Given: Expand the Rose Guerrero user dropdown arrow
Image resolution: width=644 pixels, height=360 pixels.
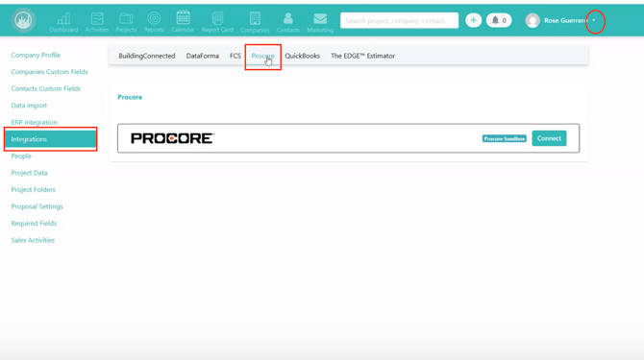Looking at the screenshot, I should (x=594, y=20).
